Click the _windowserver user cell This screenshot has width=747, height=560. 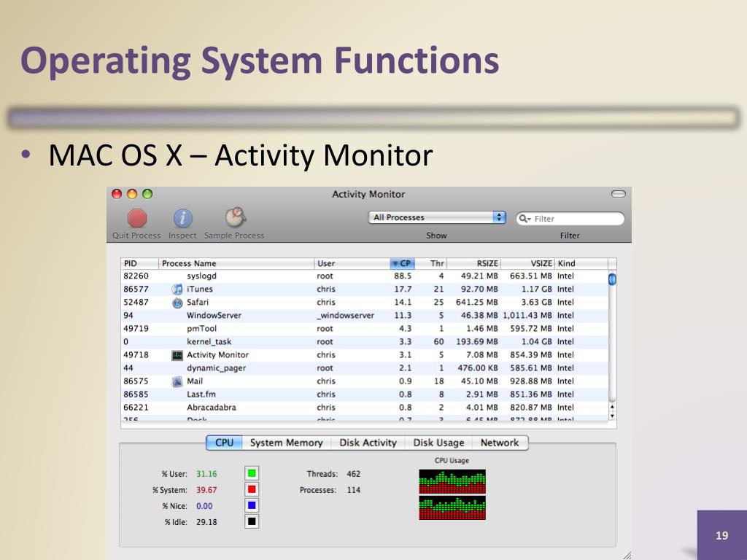click(x=345, y=315)
